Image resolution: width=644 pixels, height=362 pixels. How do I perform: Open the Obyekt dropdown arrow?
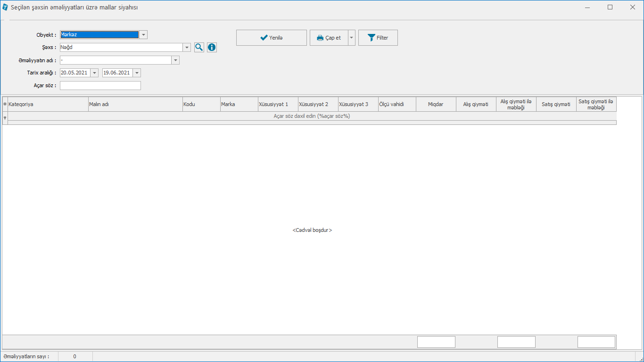pos(143,34)
